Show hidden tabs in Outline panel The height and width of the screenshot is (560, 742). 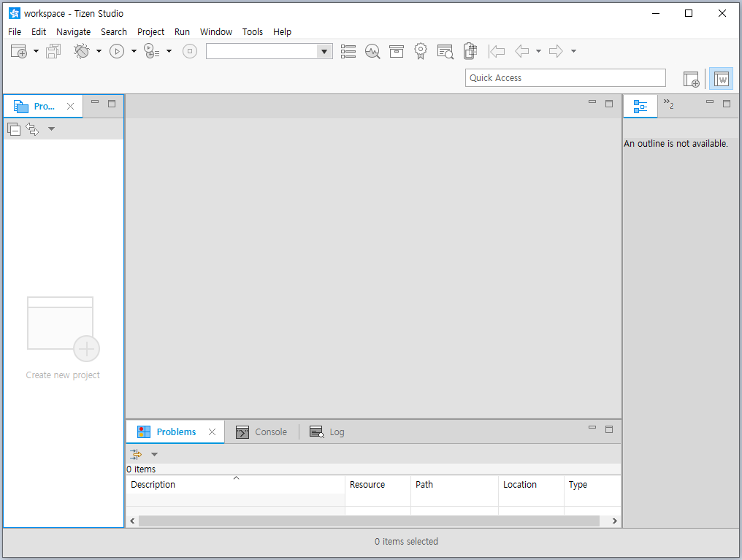(669, 104)
